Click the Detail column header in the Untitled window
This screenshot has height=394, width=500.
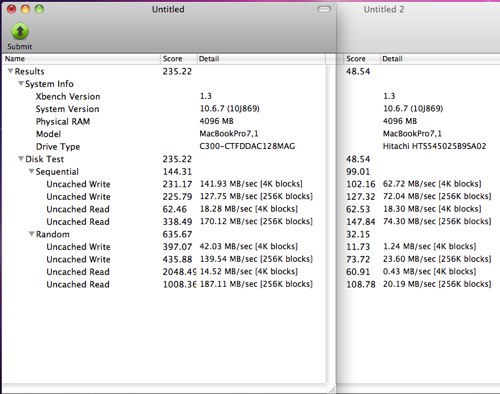[x=261, y=59]
